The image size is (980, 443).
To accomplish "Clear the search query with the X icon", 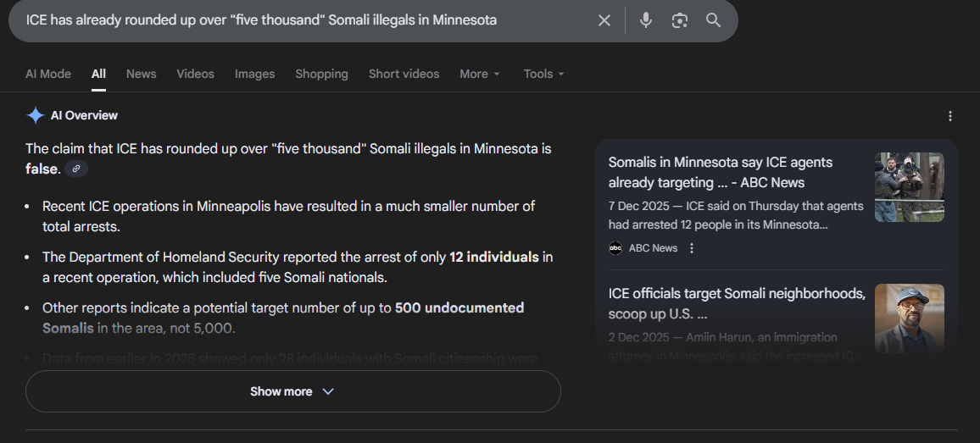I will 604,20.
